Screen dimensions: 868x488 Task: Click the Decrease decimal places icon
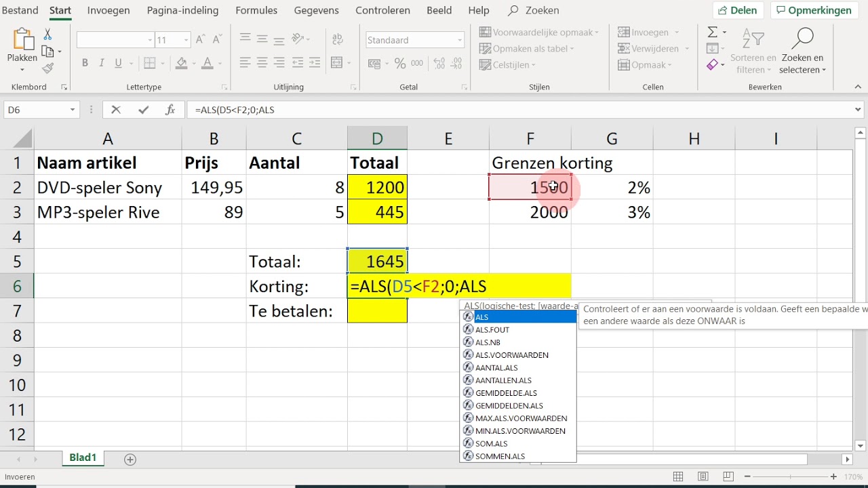pyautogui.click(x=456, y=63)
